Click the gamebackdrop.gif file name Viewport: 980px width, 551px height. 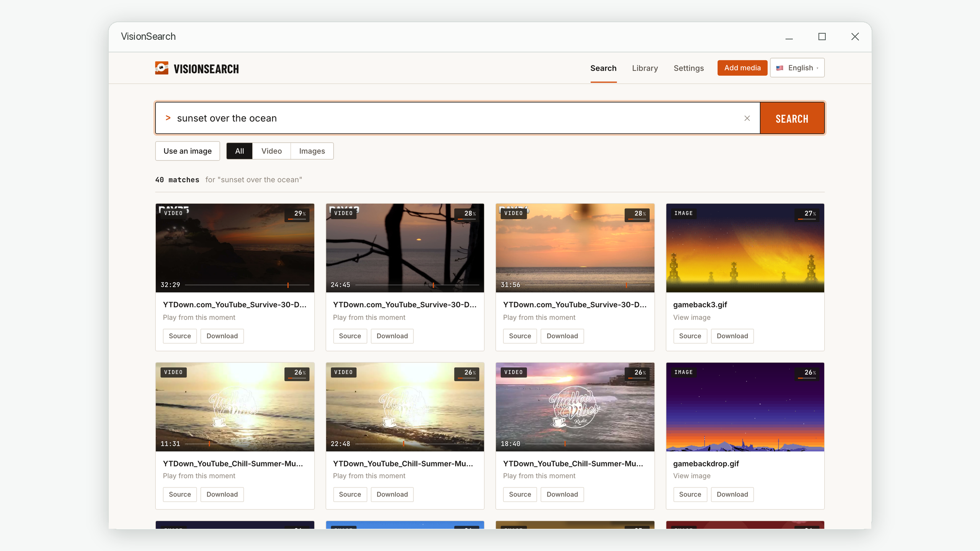[706, 464]
